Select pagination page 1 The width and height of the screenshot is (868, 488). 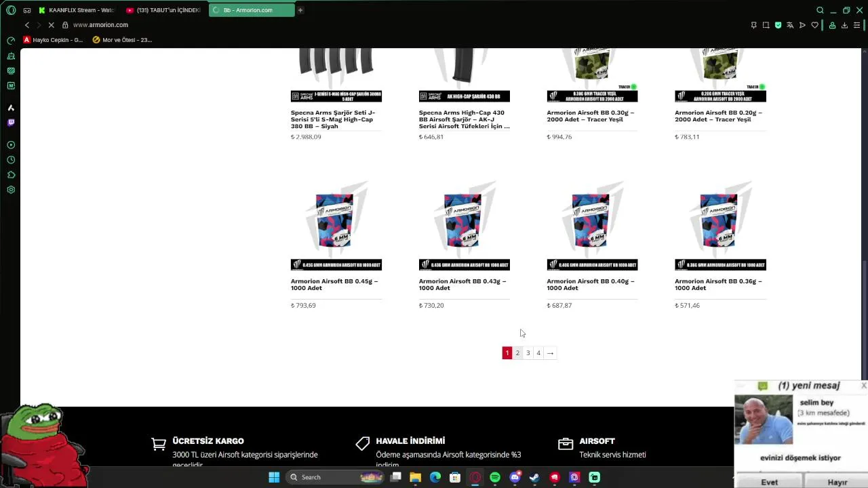pos(507,352)
